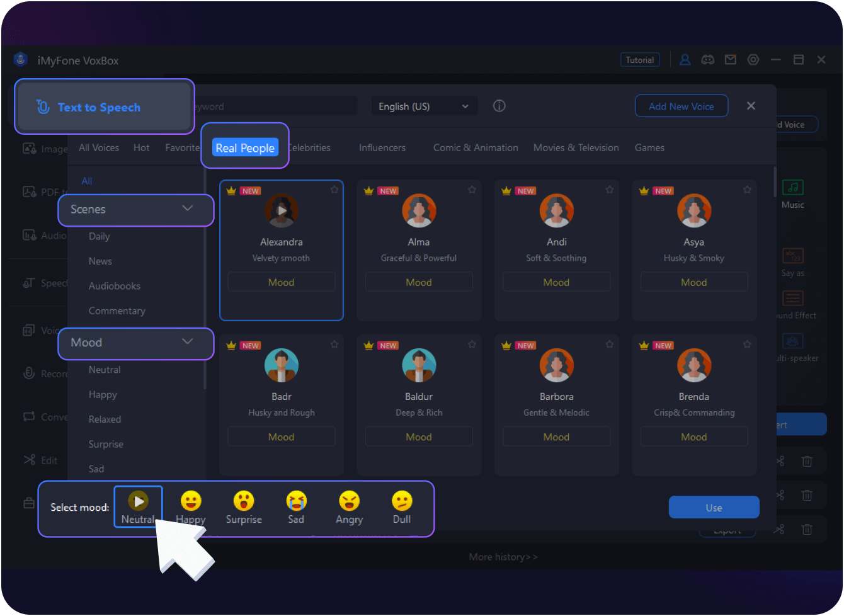Image resolution: width=844 pixels, height=616 pixels.
Task: Switch to Comic & Animation tab
Action: [476, 147]
